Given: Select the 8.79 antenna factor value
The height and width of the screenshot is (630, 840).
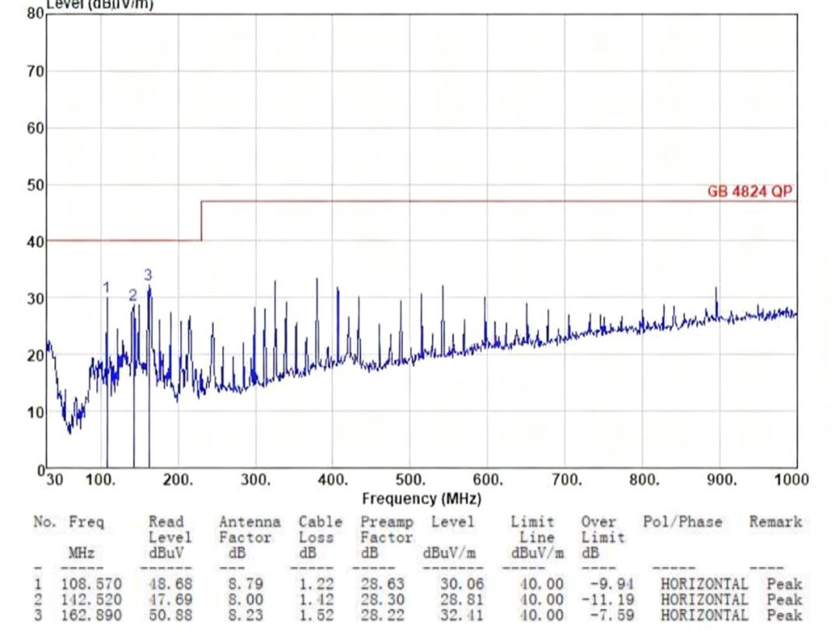Looking at the screenshot, I should (246, 584).
